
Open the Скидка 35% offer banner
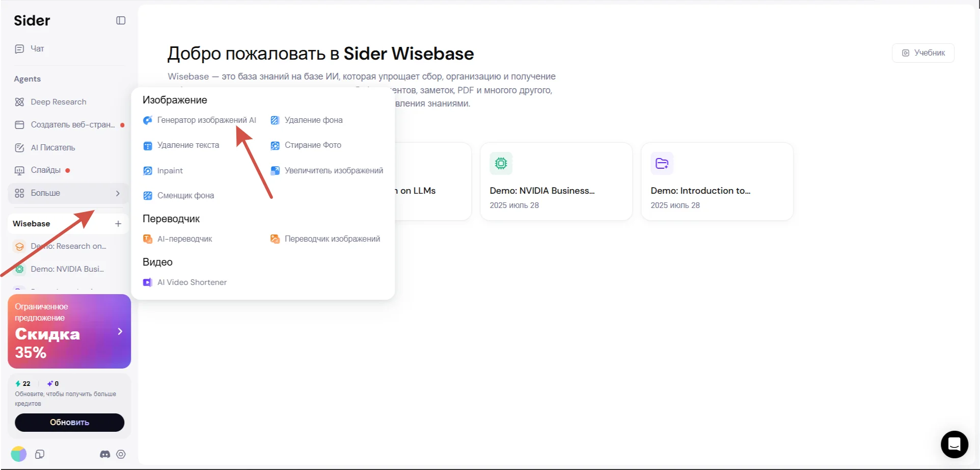(69, 331)
